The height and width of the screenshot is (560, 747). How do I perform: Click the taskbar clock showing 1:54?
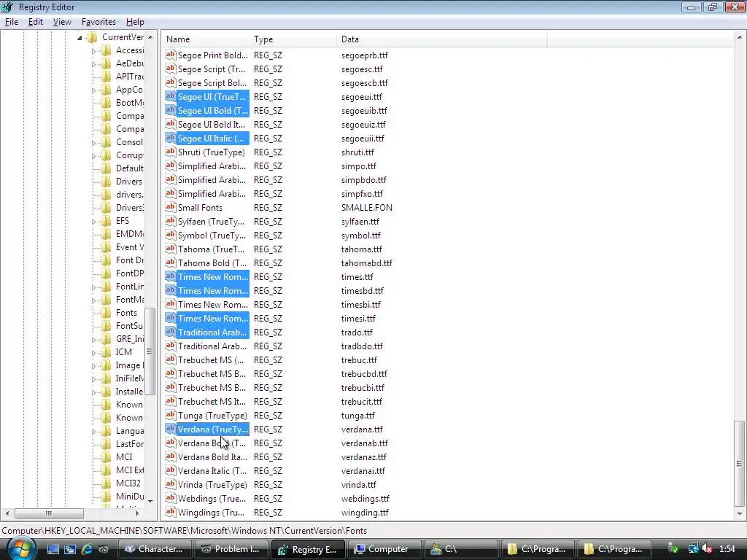pyautogui.click(x=727, y=549)
